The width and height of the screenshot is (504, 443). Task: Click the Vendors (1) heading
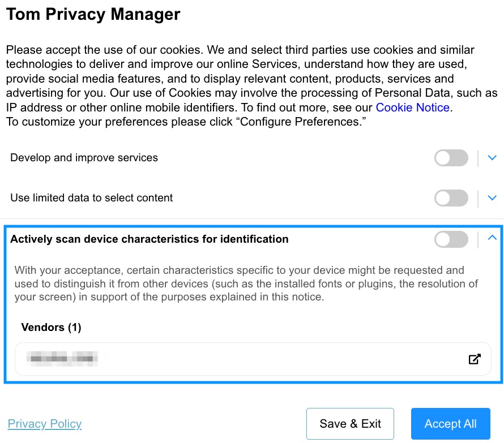[51, 328]
